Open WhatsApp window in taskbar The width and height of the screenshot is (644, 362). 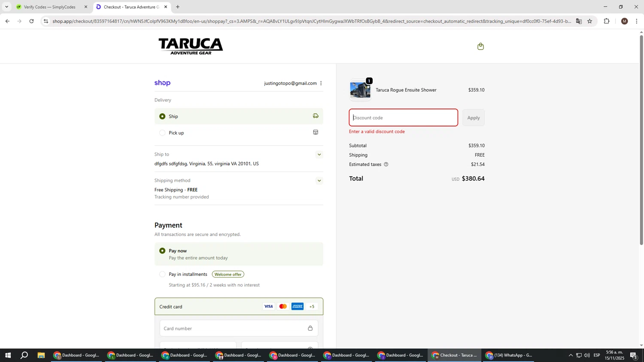[x=509, y=355]
